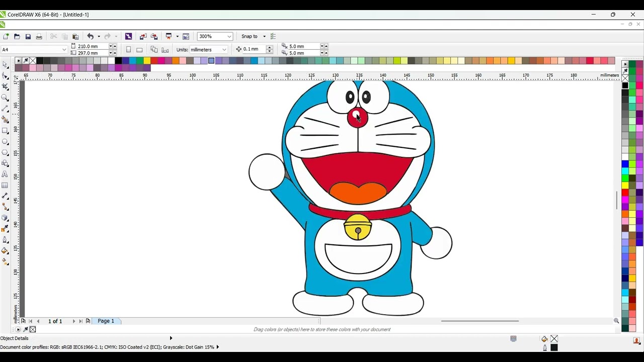Save the document with Save icon

click(x=28, y=36)
